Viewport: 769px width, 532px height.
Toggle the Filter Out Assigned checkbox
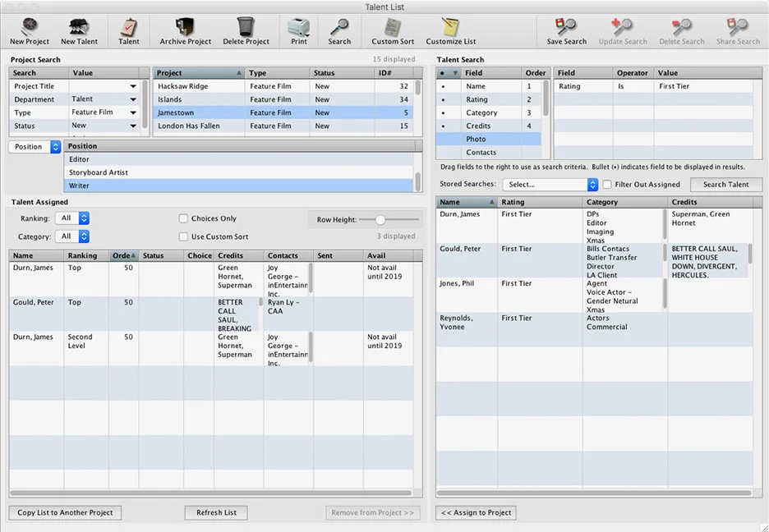click(607, 185)
